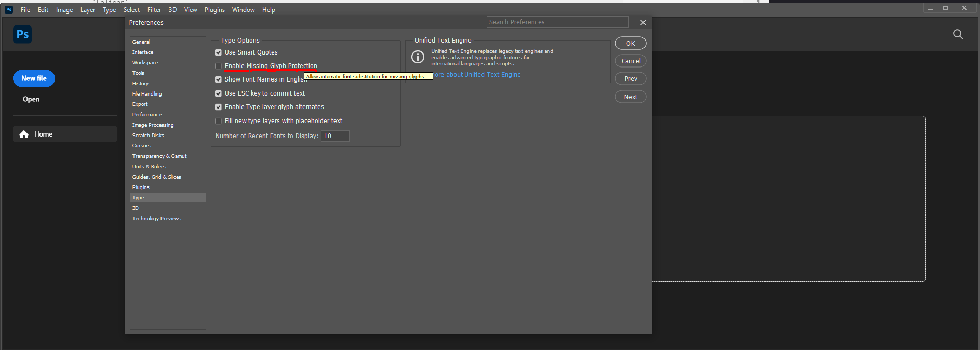
Task: Click the Open button
Action: point(31,99)
